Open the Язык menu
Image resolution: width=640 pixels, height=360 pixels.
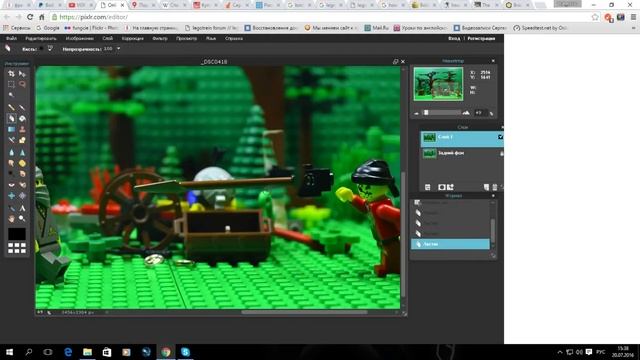click(x=211, y=38)
